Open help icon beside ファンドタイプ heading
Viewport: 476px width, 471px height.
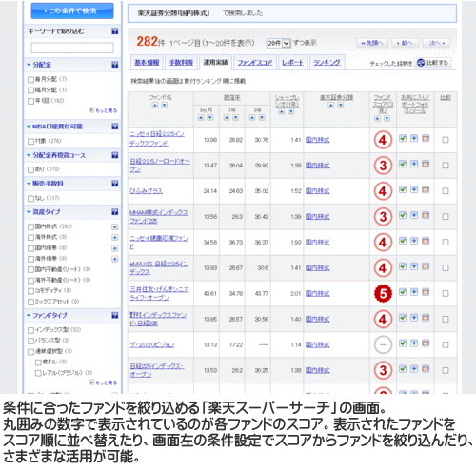pyautogui.click(x=115, y=315)
